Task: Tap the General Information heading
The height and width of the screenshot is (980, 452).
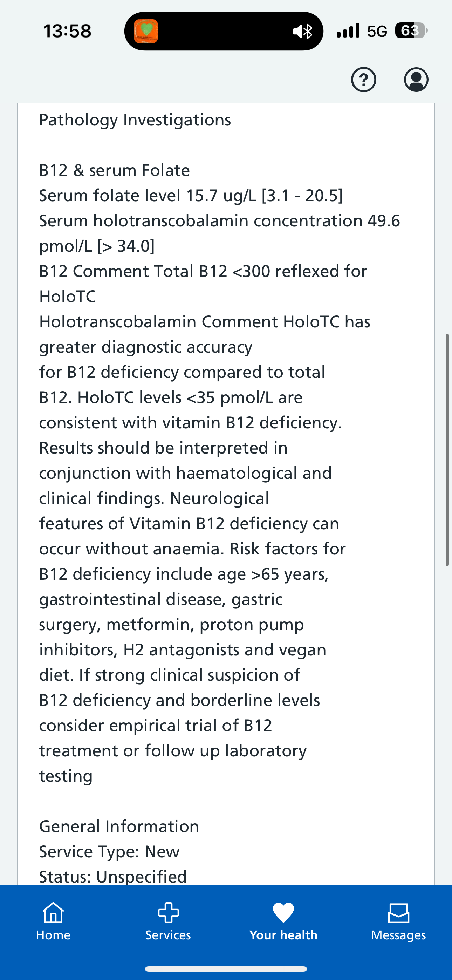Action: coord(119,826)
